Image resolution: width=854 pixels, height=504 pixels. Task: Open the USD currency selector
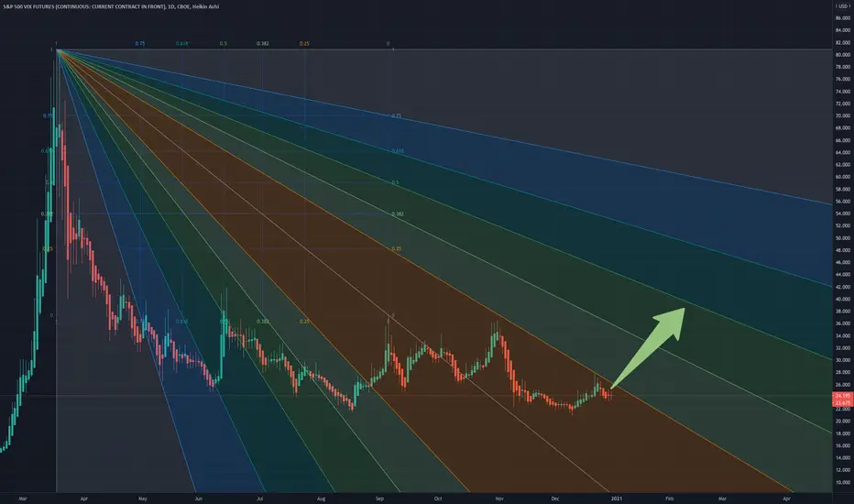(843, 6)
